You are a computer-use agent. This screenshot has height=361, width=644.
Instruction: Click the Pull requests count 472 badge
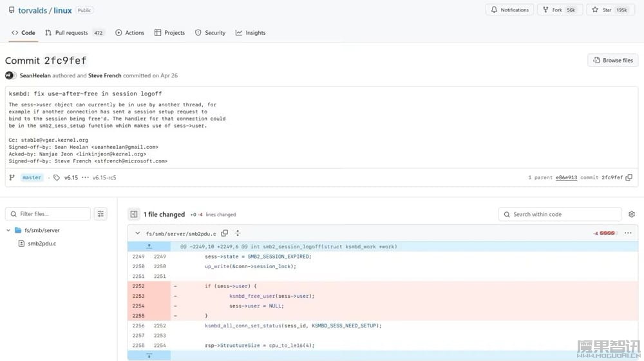(x=98, y=33)
